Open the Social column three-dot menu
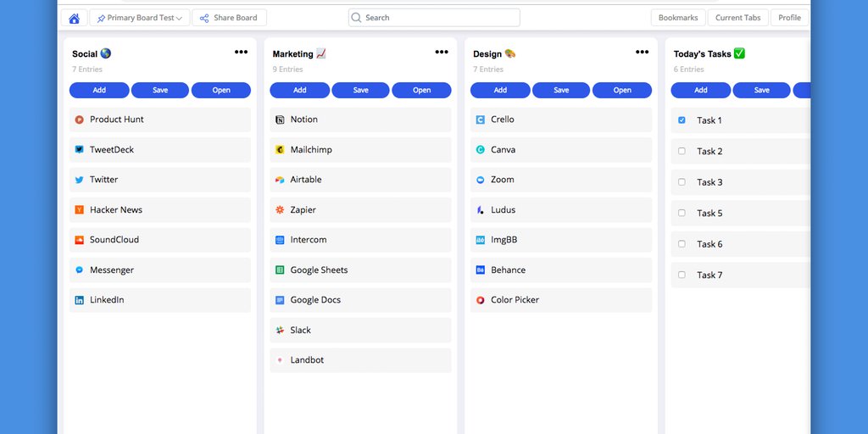 pos(241,52)
